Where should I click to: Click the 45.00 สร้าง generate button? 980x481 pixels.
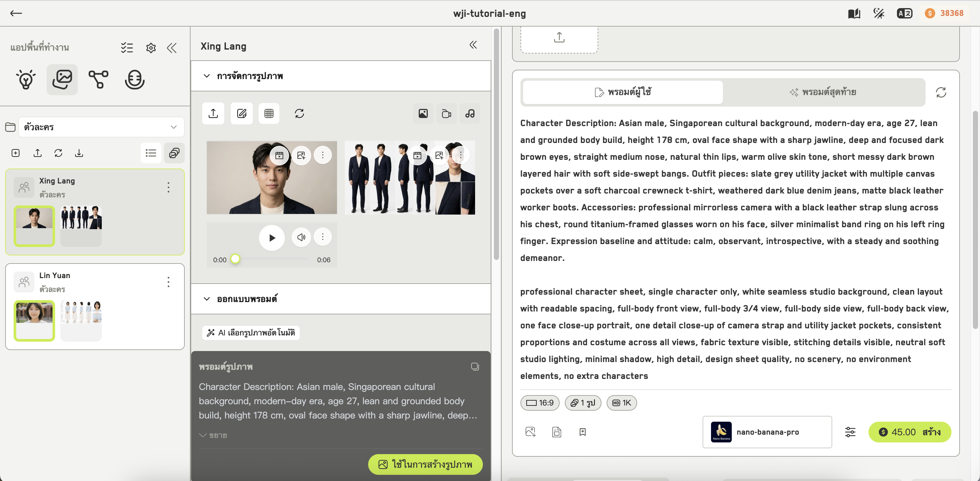pos(910,432)
